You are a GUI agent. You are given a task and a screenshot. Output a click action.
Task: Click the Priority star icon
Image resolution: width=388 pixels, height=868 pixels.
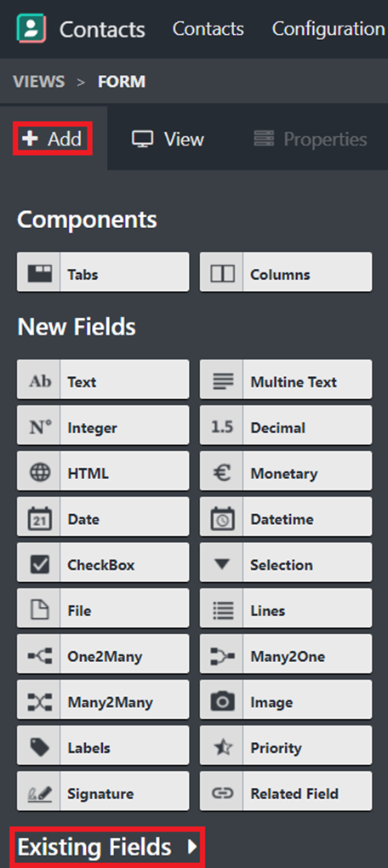[x=222, y=748]
